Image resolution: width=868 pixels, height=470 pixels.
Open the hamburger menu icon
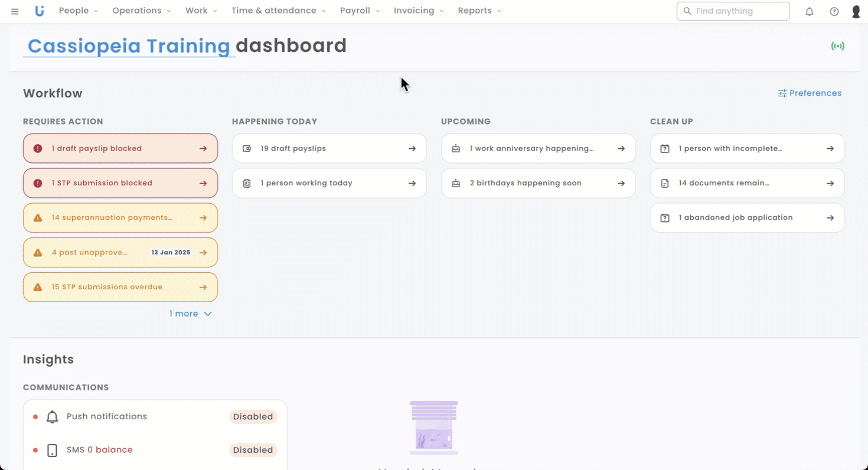coord(15,11)
